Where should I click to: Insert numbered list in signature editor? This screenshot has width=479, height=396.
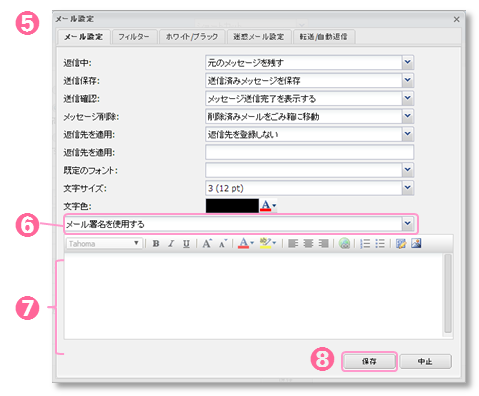pyautogui.click(x=365, y=244)
